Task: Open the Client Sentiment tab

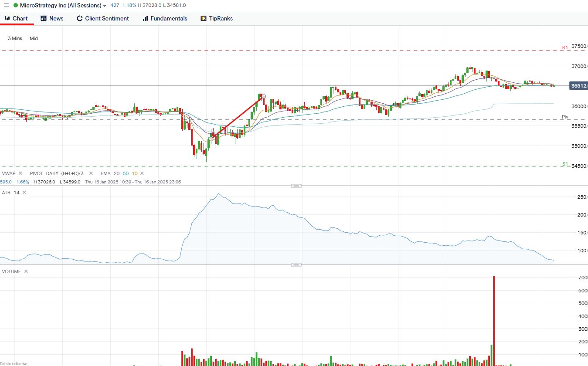Action: [x=103, y=18]
